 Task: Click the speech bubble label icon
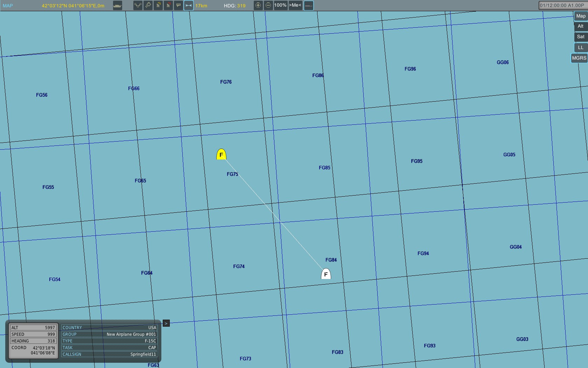click(178, 6)
